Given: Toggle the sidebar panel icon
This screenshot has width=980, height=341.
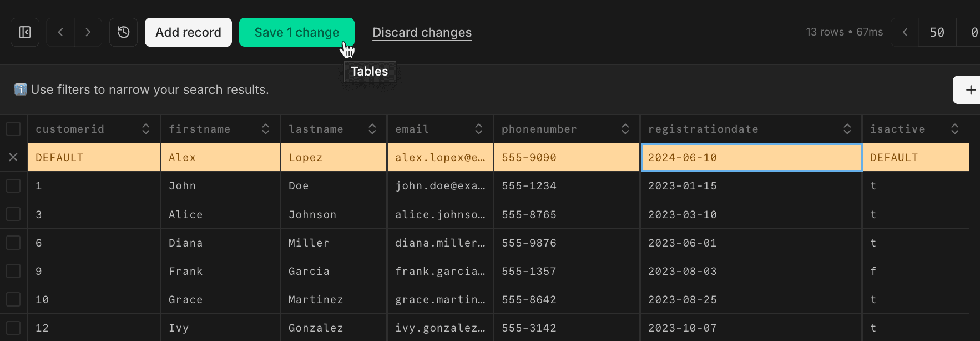Looking at the screenshot, I should (x=25, y=32).
